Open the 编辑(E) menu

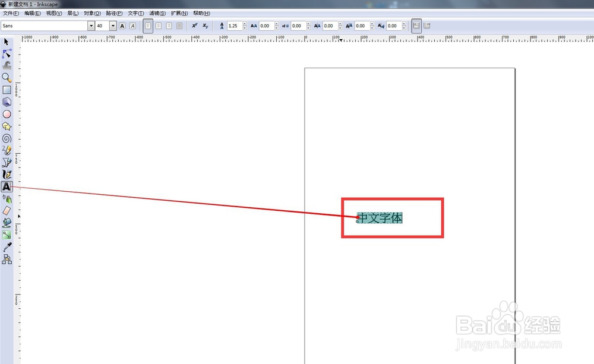point(33,13)
